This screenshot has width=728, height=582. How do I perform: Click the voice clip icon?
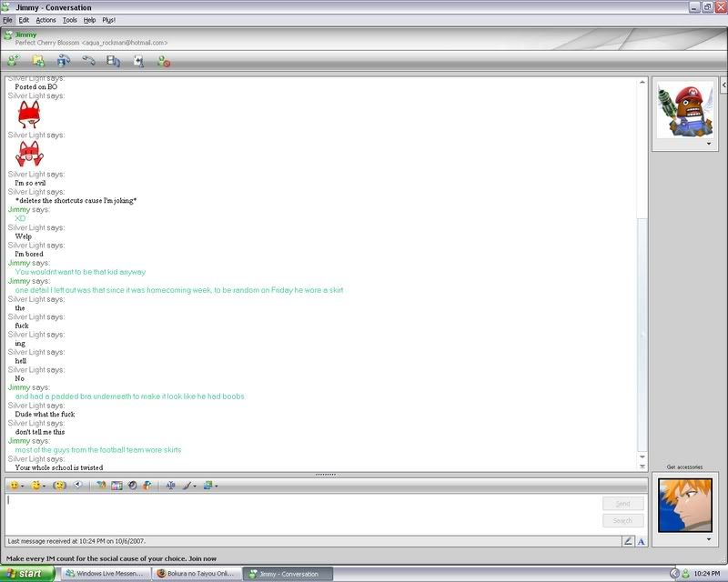click(78, 486)
